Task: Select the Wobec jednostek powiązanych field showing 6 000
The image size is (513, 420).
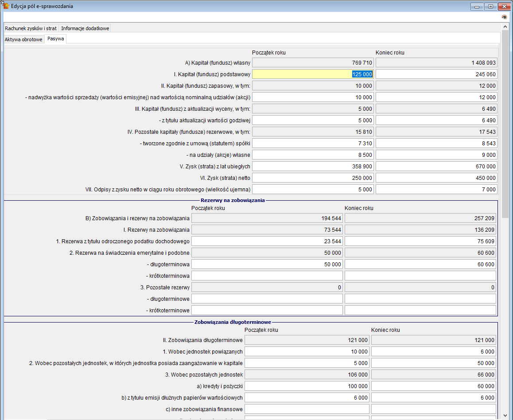Action: pyautogui.click(x=433, y=351)
